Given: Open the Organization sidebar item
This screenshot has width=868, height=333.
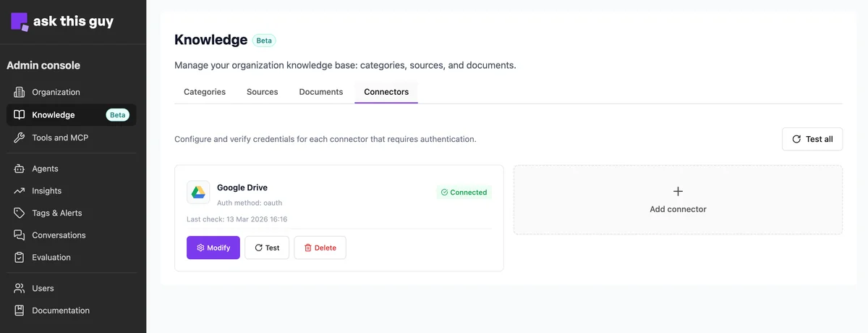Looking at the screenshot, I should pos(72,92).
